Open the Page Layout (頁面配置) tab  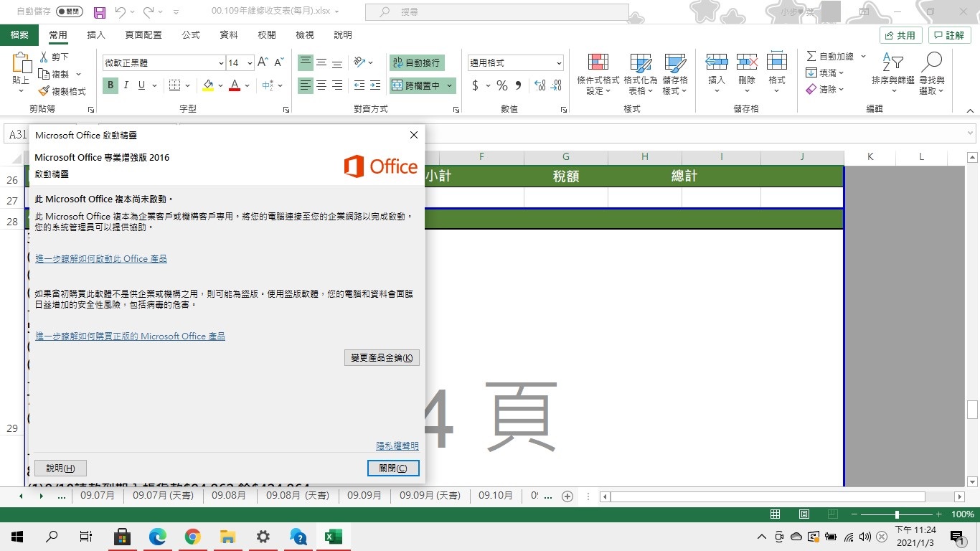click(143, 34)
